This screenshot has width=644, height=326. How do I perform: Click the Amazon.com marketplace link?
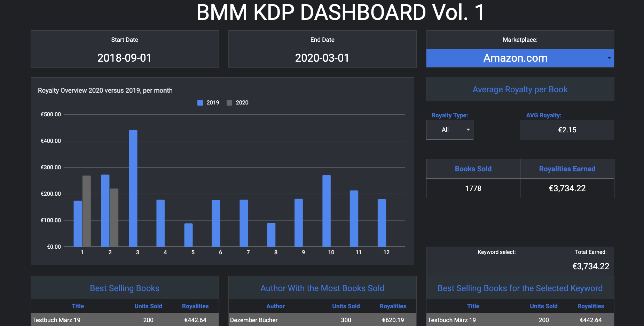click(515, 58)
